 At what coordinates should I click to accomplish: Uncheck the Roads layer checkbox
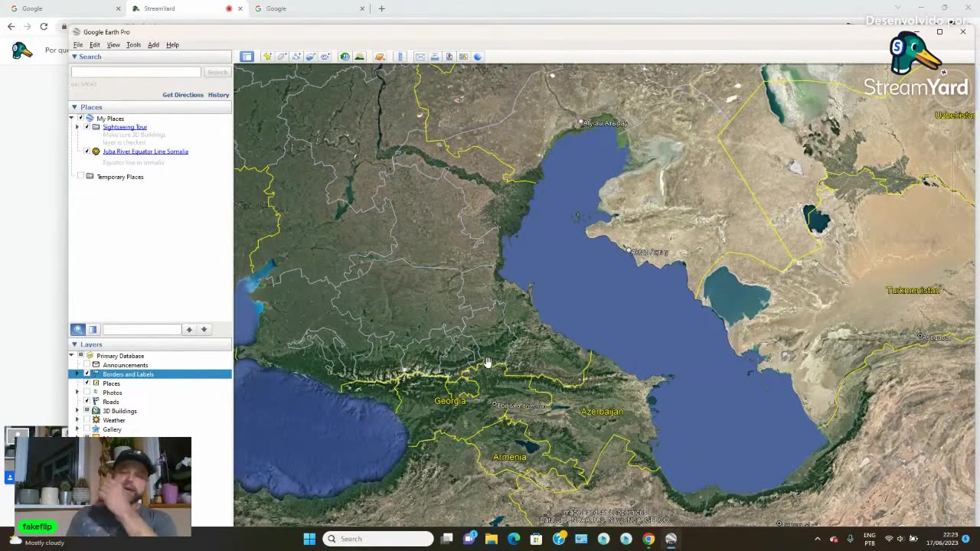[87, 401]
